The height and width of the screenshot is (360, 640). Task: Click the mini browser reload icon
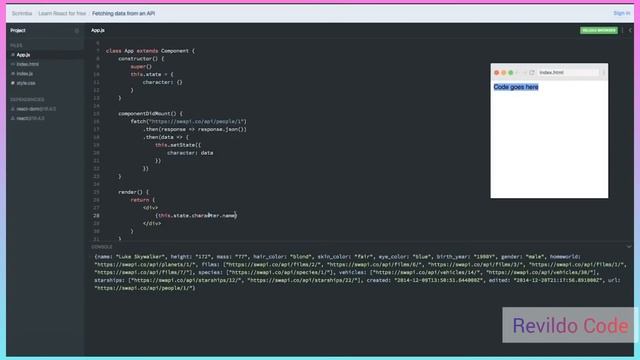(531, 73)
